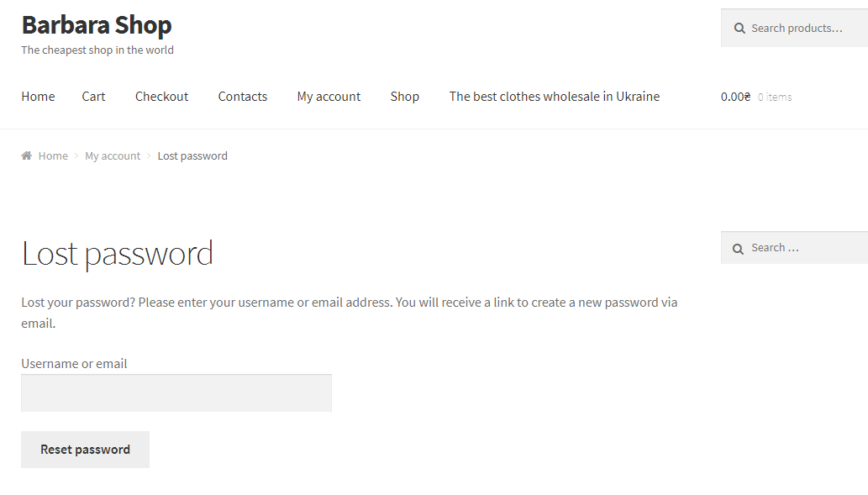Click the magnifier icon in product search
The height and width of the screenshot is (495, 868).
click(739, 29)
